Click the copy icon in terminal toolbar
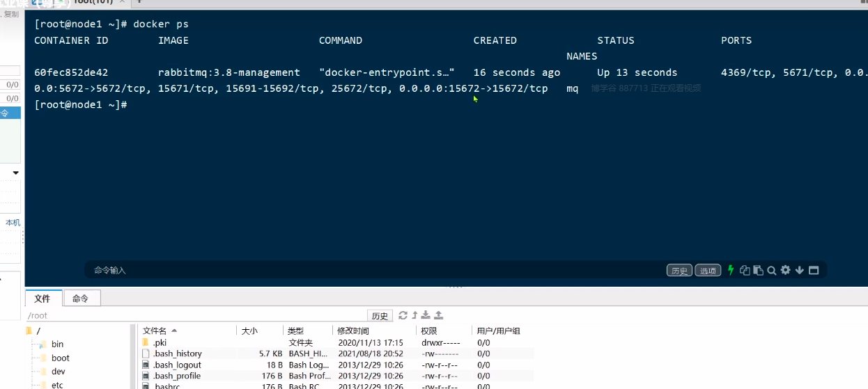Viewport: 868px width, 389px height. click(745, 270)
